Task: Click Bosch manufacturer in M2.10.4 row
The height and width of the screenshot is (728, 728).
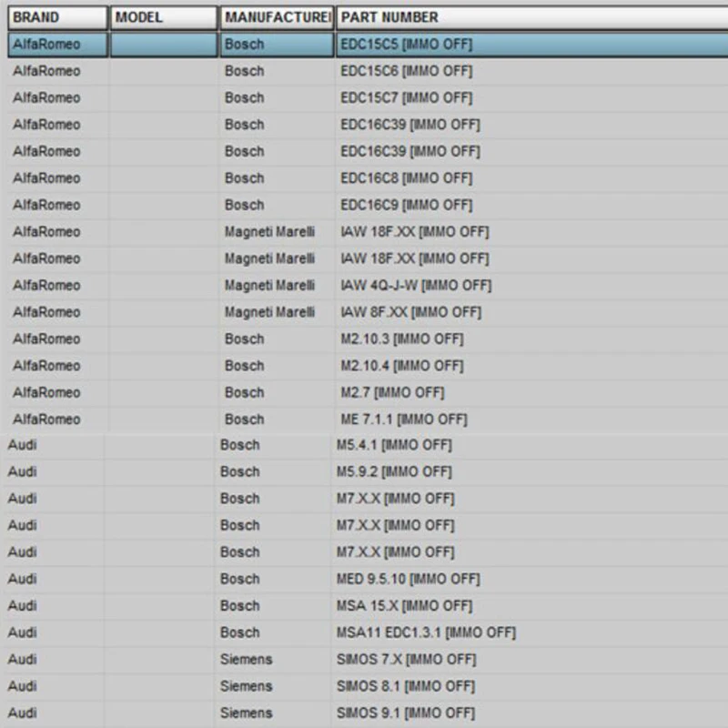Action: point(244,366)
